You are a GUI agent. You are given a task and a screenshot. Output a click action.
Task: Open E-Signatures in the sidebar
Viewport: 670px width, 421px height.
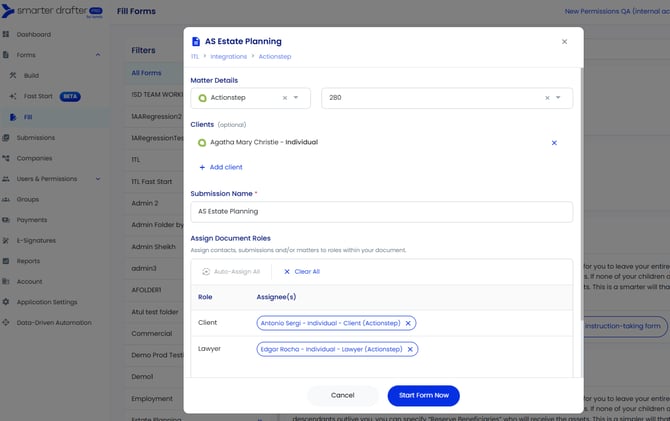pos(37,240)
